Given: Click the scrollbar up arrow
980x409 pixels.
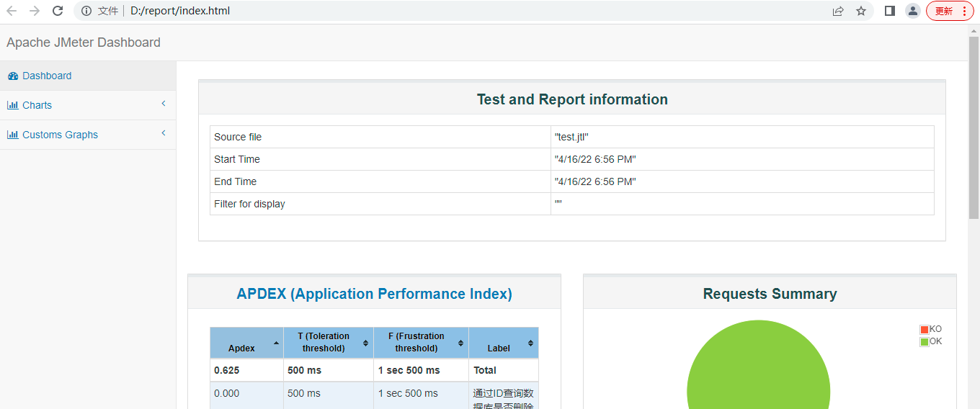Looking at the screenshot, I should [974, 30].
